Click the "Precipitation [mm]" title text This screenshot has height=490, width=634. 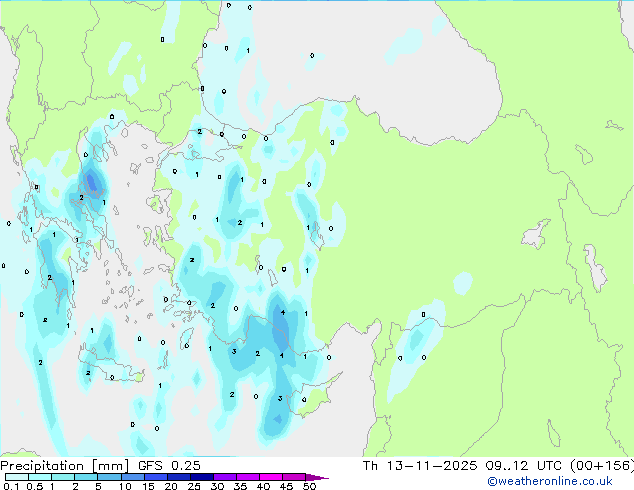tap(64, 466)
